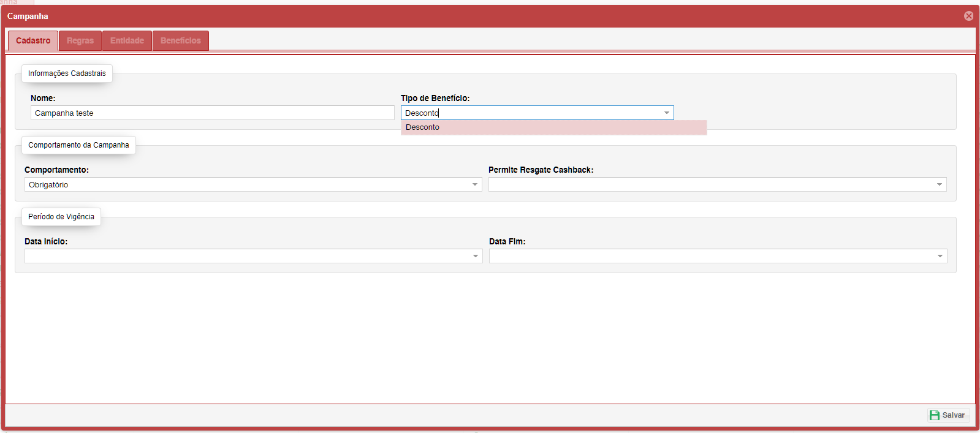This screenshot has height=433, width=980.
Task: Collapse the Tipo de Benefício dropdown arrow
Action: click(667, 113)
